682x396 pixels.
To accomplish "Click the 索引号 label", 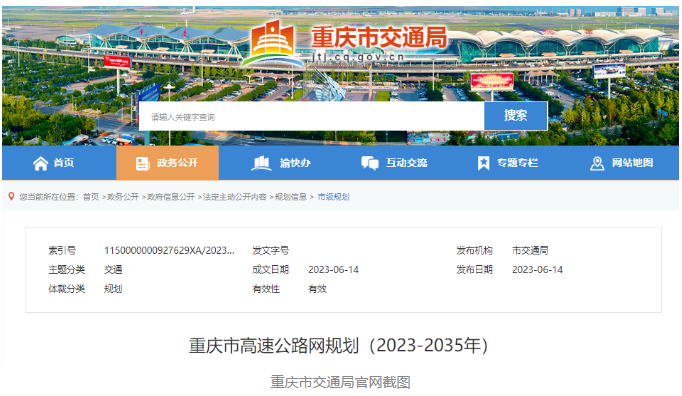I will click(62, 250).
